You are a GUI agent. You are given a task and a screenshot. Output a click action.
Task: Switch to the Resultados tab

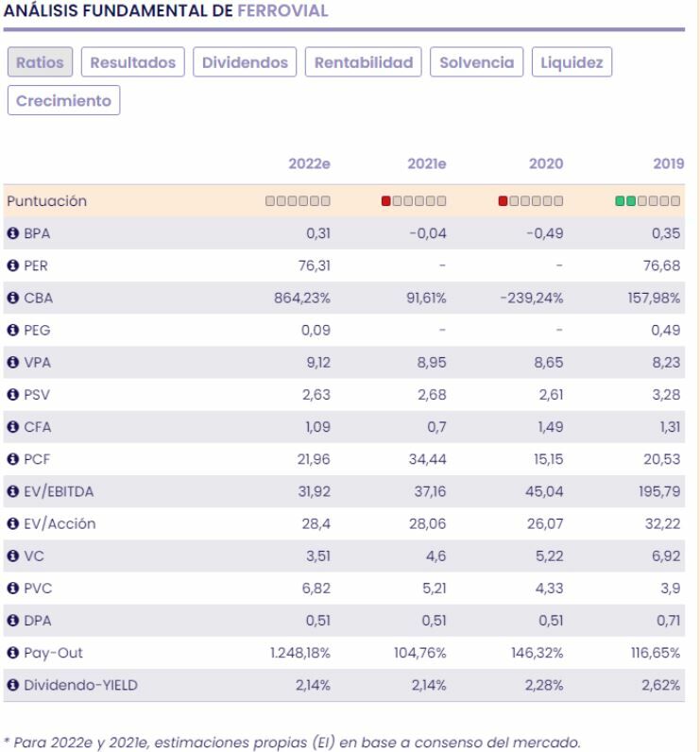point(133,62)
